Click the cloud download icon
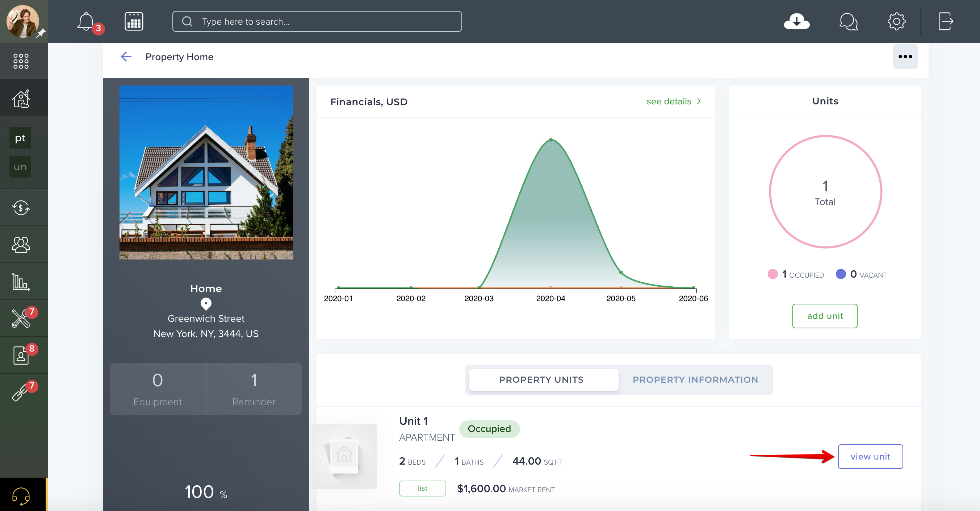This screenshot has height=511, width=980. pyautogui.click(x=797, y=21)
